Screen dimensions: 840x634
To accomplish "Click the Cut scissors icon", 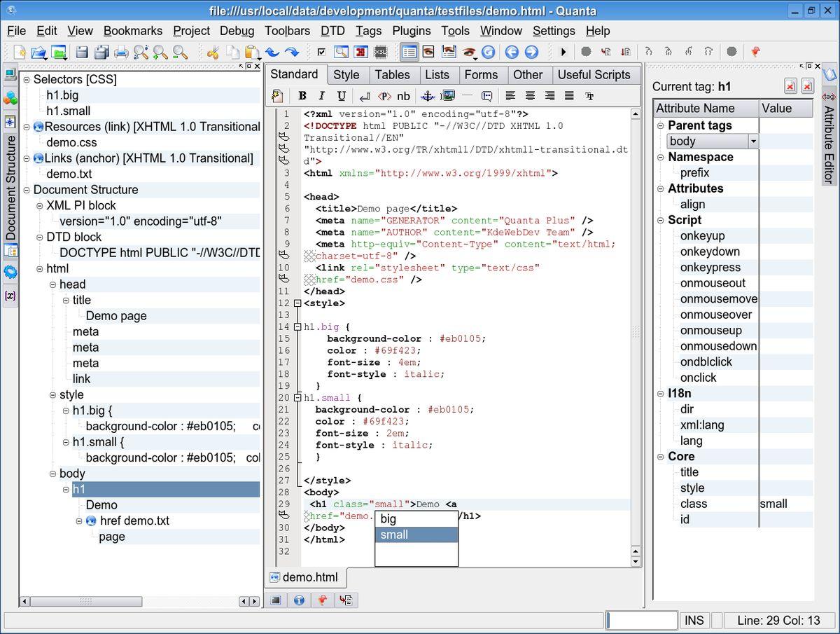I will (x=213, y=52).
